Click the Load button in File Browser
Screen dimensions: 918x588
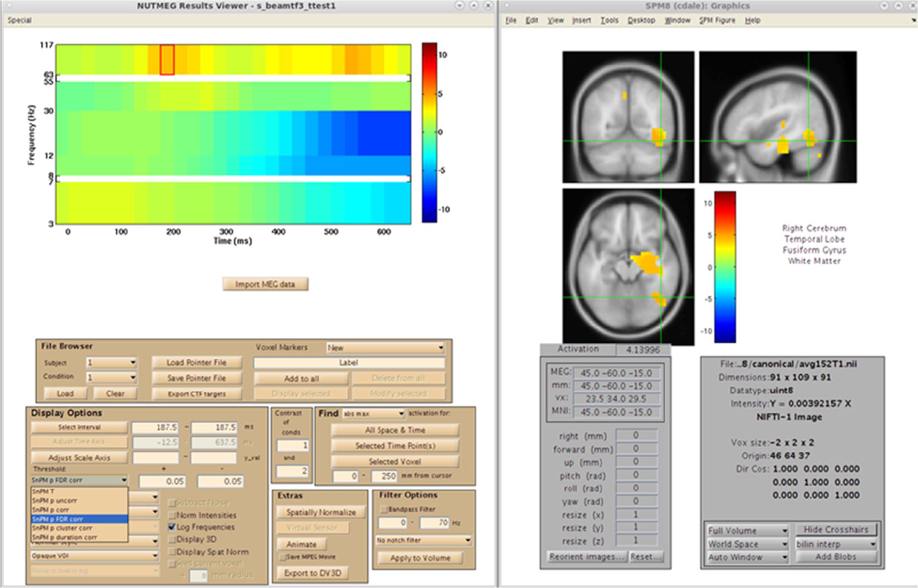65,394
